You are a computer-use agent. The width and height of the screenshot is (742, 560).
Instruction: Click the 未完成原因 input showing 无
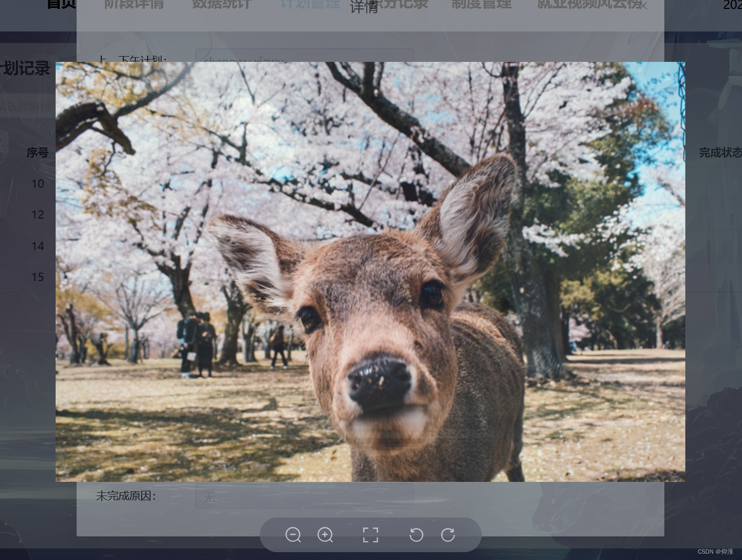(x=305, y=497)
